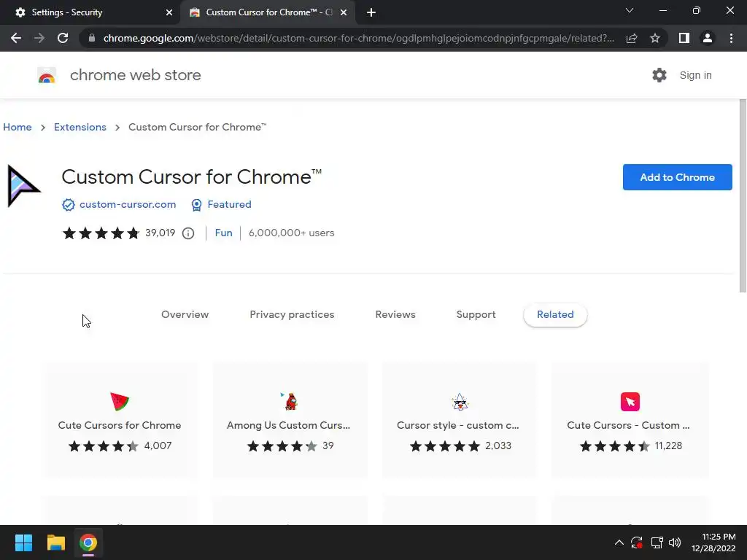Open Among Us Custom Curs... title
Screen dimensions: 747x560
coord(289,425)
